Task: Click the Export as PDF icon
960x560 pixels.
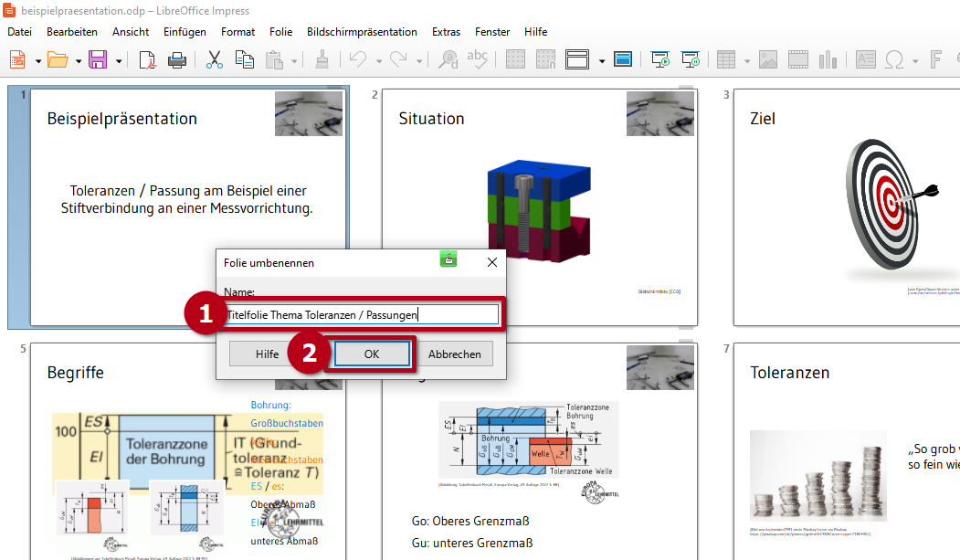Action: [x=148, y=60]
